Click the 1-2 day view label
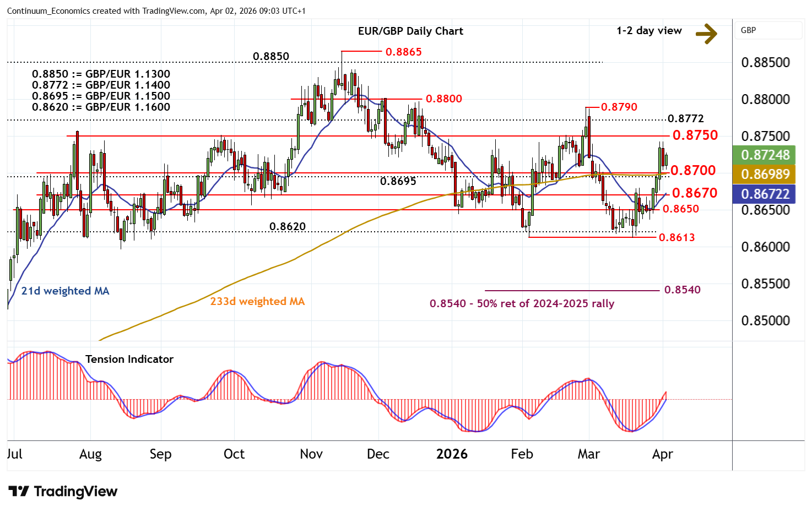Screen dimensions: 812x512 click(x=649, y=31)
